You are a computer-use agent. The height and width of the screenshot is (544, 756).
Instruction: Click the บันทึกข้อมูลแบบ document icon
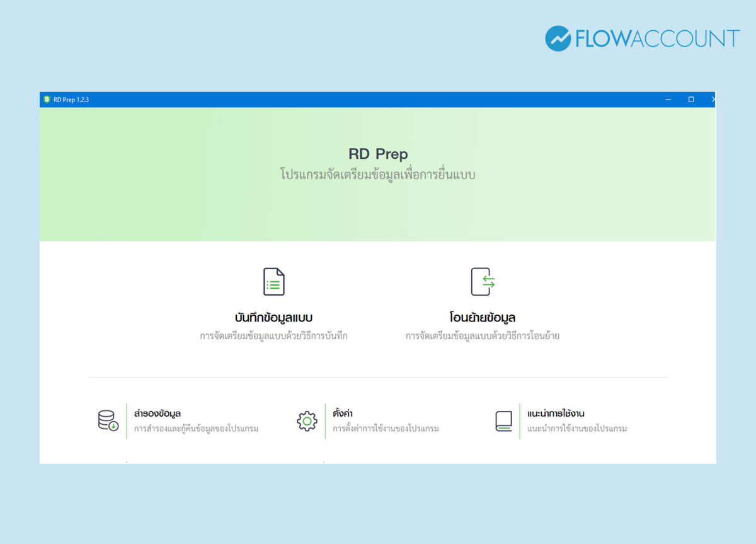pos(273,282)
